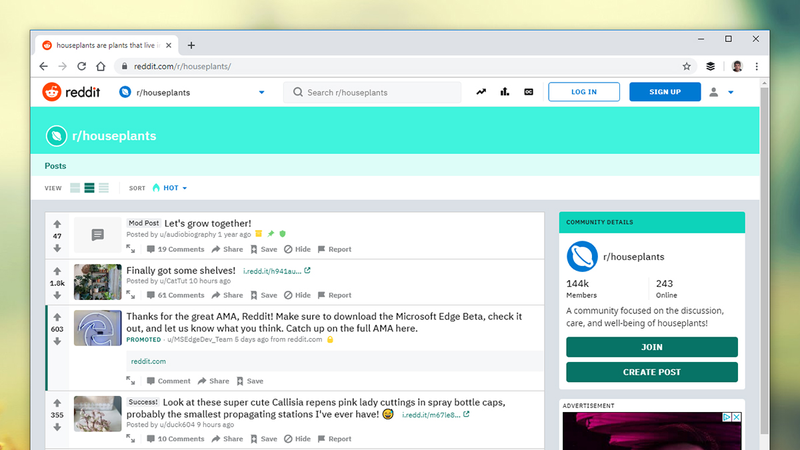This screenshot has width=800, height=450.
Task: Open 10 Comments on Callisia post
Action: point(176,438)
